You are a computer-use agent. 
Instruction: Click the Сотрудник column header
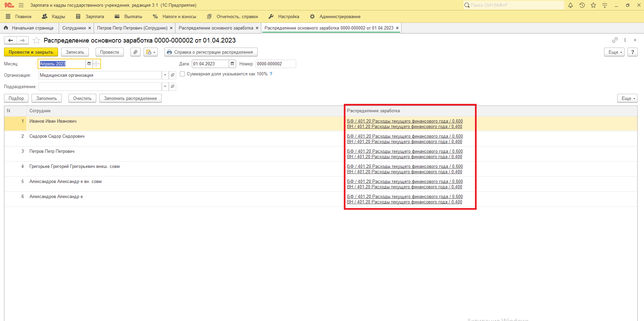point(185,111)
